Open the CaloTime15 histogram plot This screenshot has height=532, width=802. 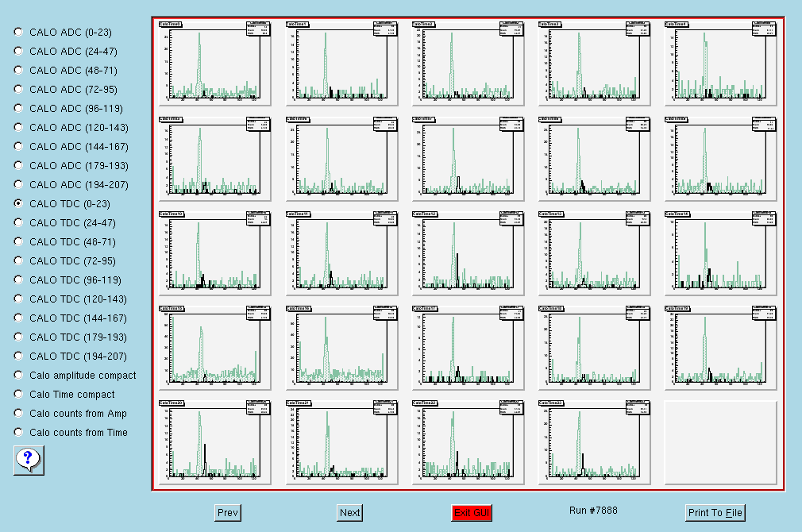215,348
